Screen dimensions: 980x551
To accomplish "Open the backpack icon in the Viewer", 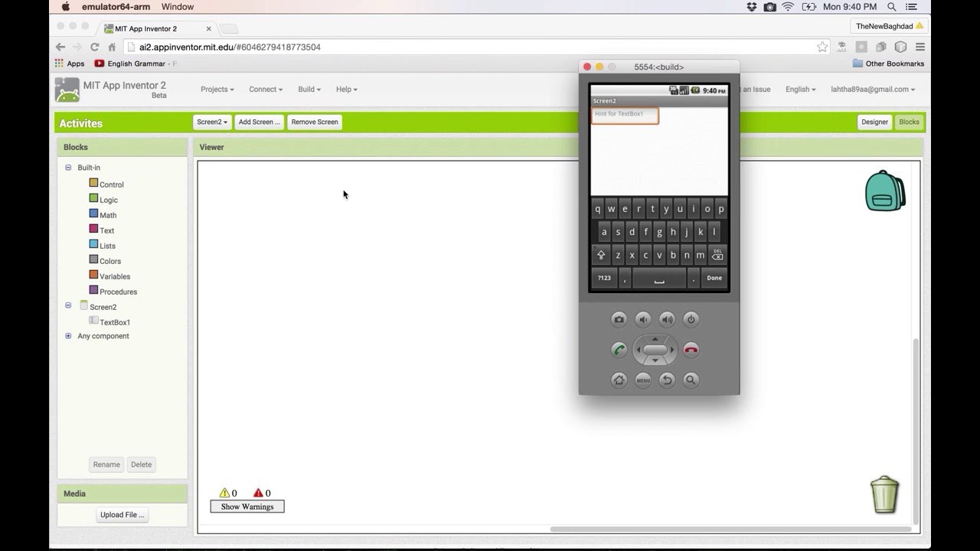I will coord(885,191).
